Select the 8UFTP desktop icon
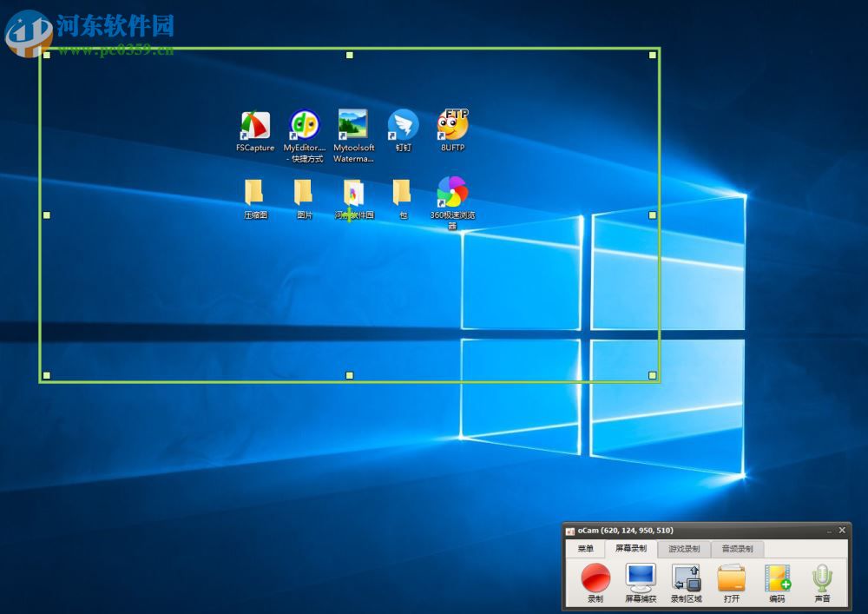The width and height of the screenshot is (868, 614). pos(452,130)
